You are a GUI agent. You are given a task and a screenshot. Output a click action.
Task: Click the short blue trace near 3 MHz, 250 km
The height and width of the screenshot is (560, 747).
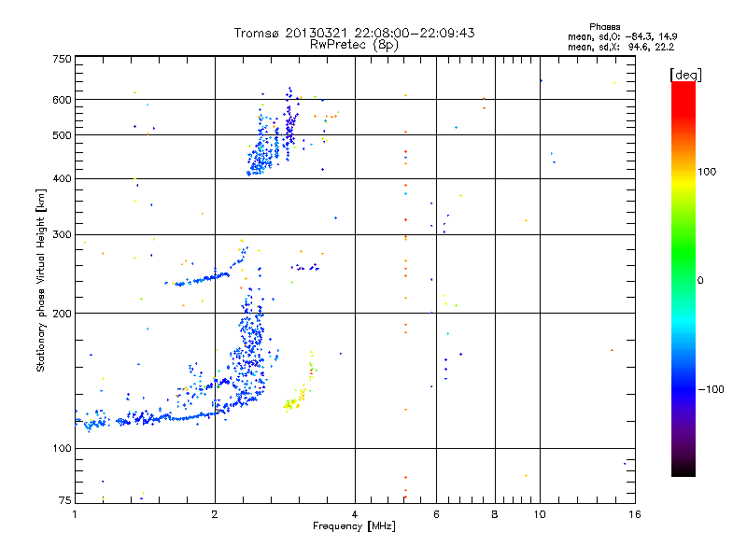click(305, 268)
